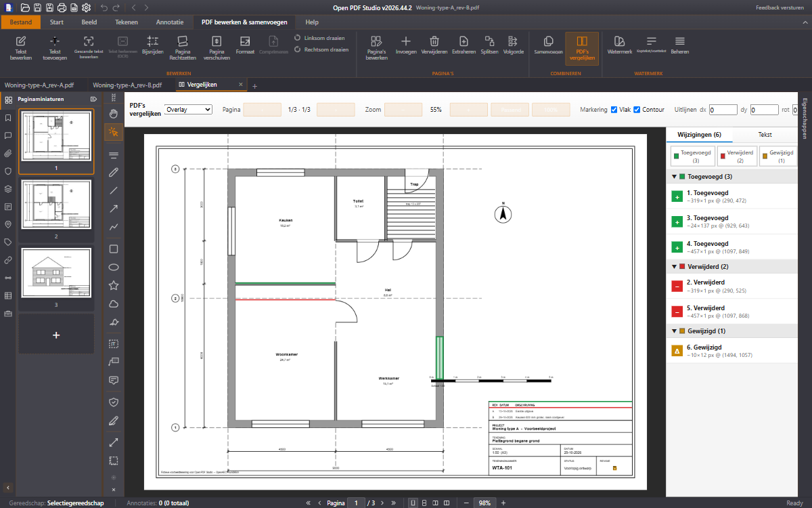Choose the Tekst toevoegen ribbon tool
Viewport: 812px width, 508px height.
pos(55,47)
